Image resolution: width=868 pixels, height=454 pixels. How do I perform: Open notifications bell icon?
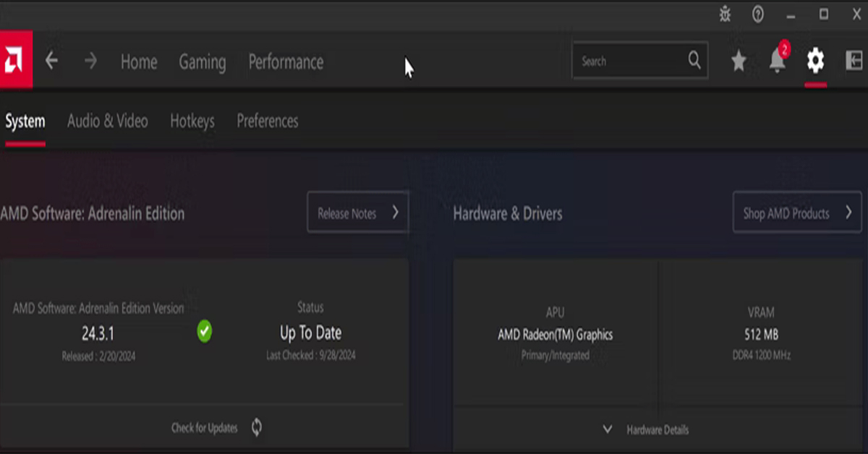(778, 61)
